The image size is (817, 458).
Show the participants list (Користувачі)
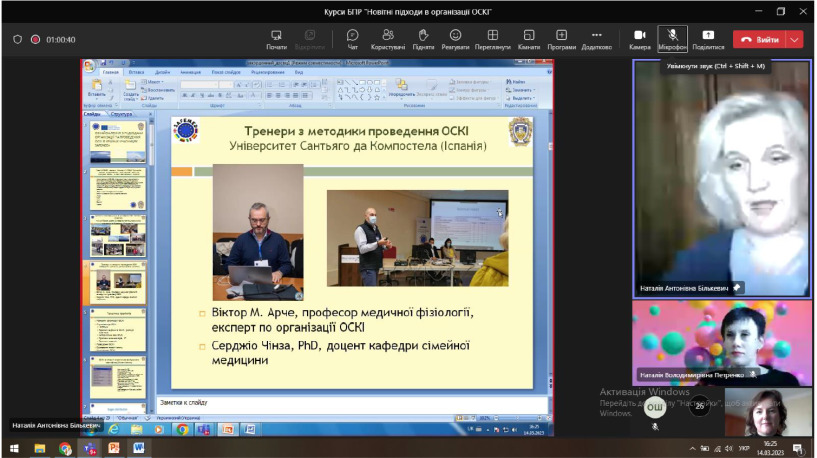click(x=387, y=39)
